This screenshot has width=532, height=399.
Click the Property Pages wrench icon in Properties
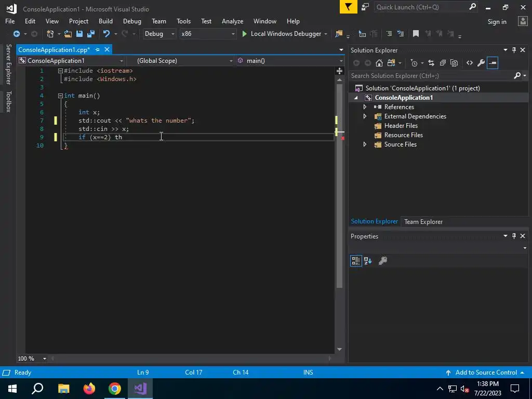tap(383, 261)
